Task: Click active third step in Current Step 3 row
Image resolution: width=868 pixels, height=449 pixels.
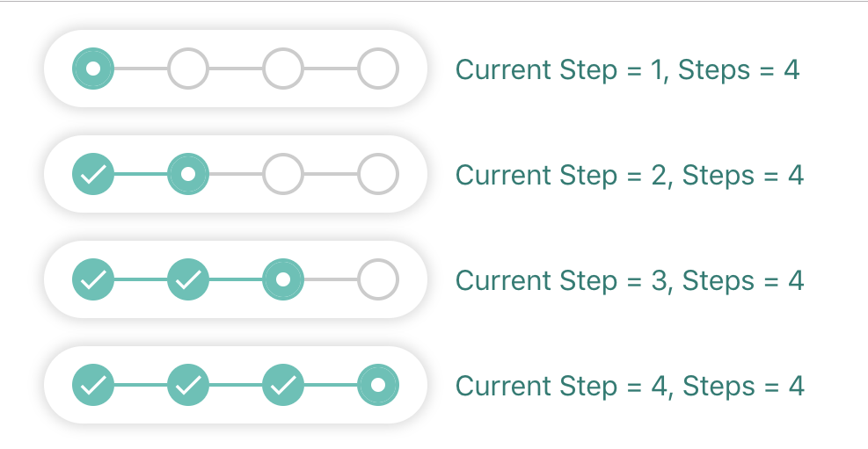Action: [283, 279]
